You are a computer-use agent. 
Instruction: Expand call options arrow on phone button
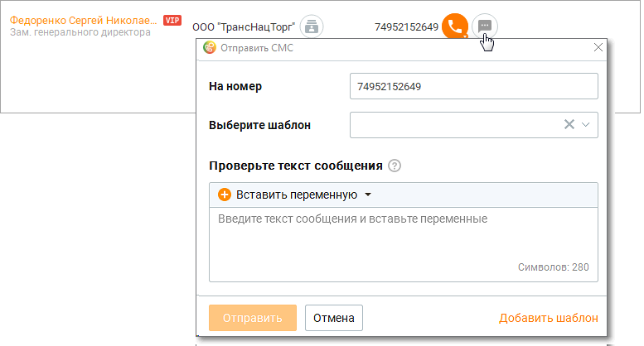click(465, 36)
